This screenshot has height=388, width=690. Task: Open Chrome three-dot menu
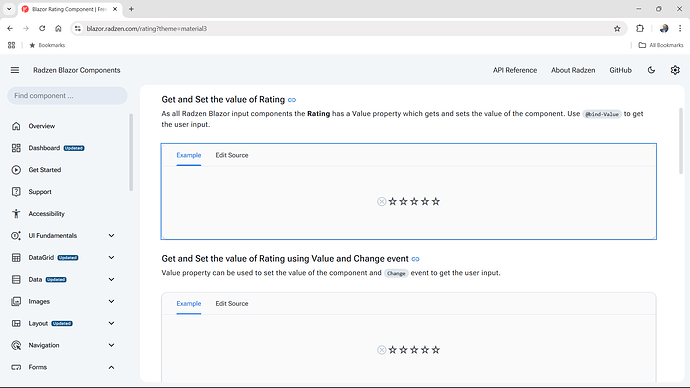(680, 29)
